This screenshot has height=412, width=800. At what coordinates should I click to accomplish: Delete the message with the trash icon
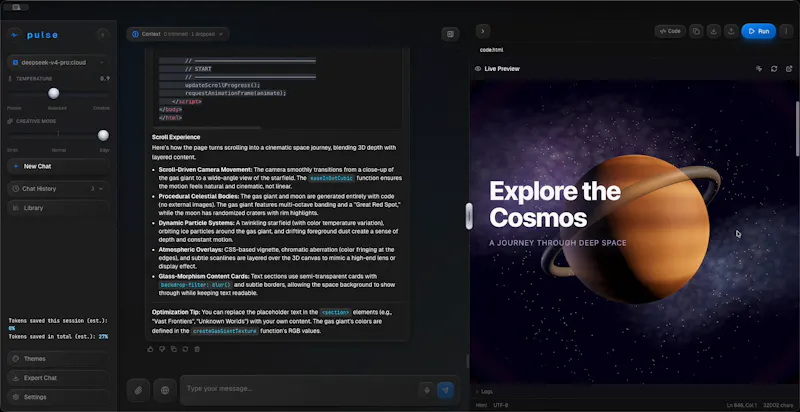197,349
